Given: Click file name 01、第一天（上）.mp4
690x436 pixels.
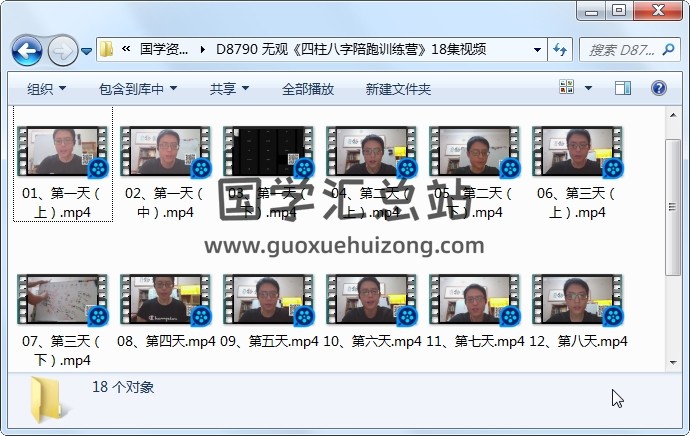Looking at the screenshot, I should coord(62,202).
